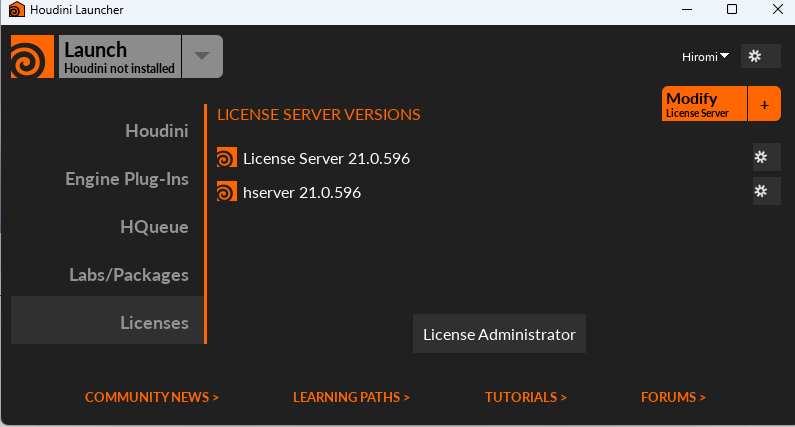This screenshot has width=795, height=427.
Task: Click the Houdini icon next to hserver
Action: pyautogui.click(x=227, y=192)
